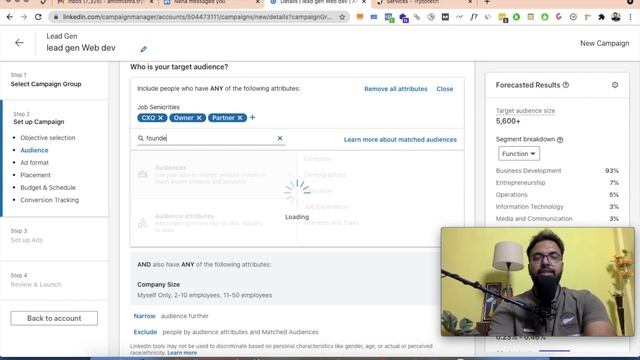Reload the page
The width and height of the screenshot is (640, 360).
tap(38, 17)
